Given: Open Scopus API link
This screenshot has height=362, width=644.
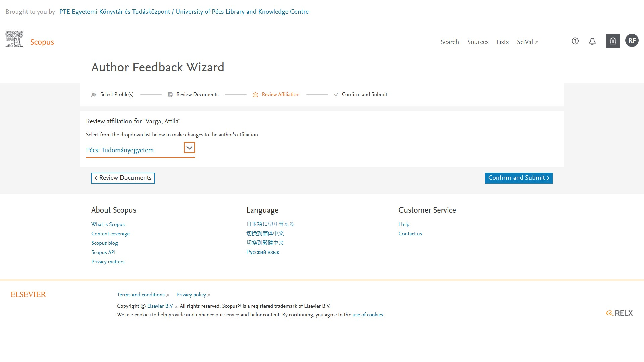Looking at the screenshot, I should point(103,252).
